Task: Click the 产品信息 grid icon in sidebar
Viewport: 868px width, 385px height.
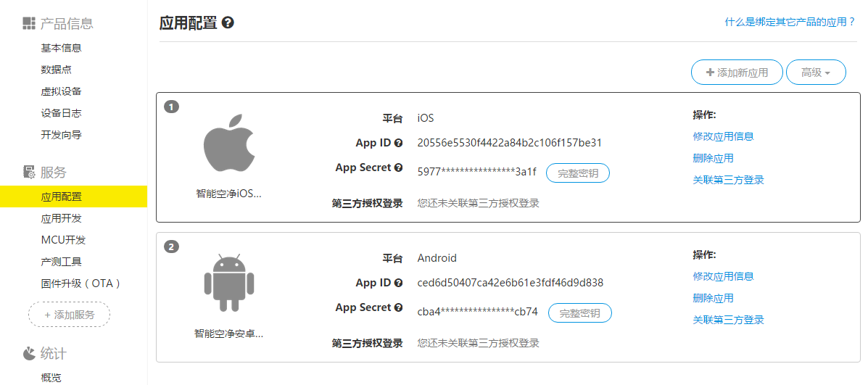Action: [29, 23]
